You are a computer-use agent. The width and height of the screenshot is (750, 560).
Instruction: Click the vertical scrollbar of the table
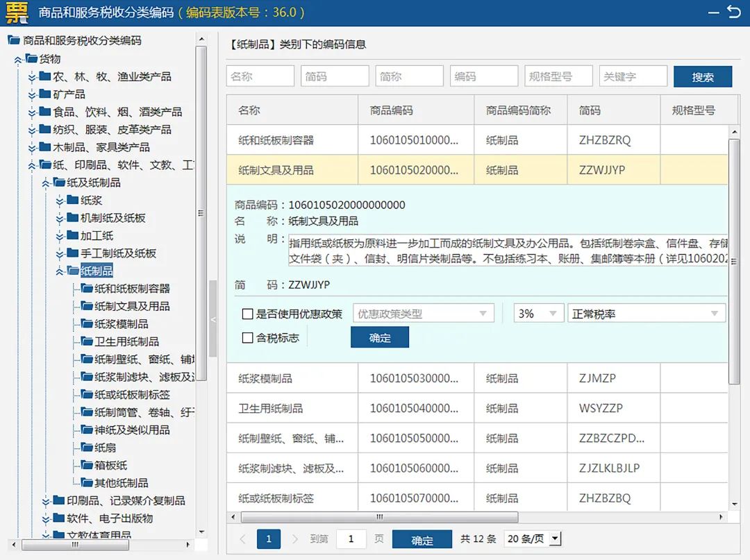click(734, 262)
